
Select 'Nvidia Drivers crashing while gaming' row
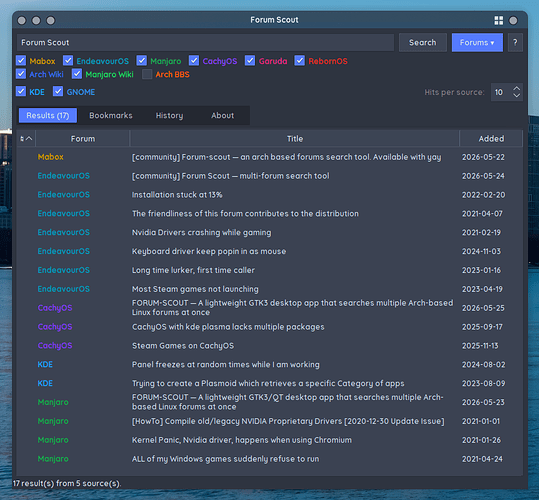pos(270,233)
